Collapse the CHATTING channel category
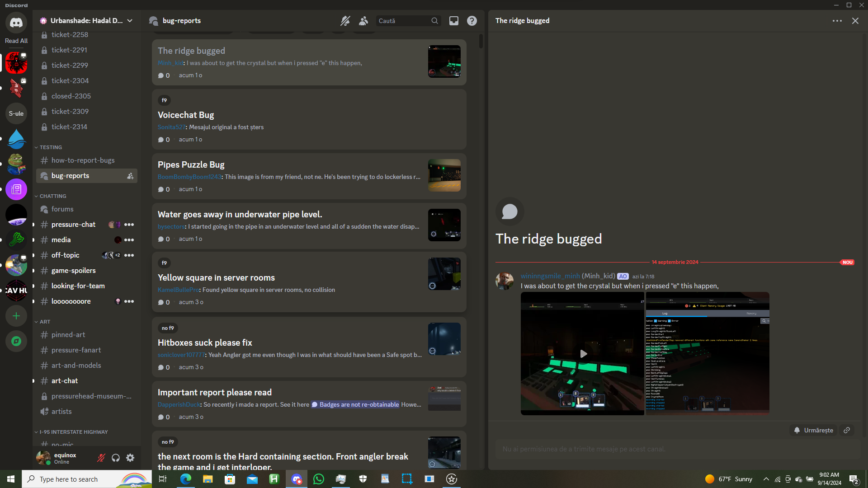 52,196
